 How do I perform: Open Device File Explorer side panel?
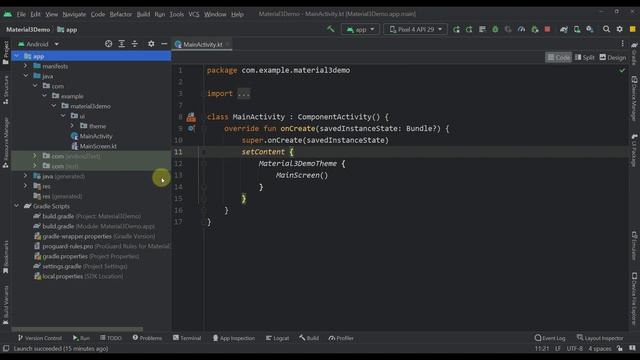634,299
